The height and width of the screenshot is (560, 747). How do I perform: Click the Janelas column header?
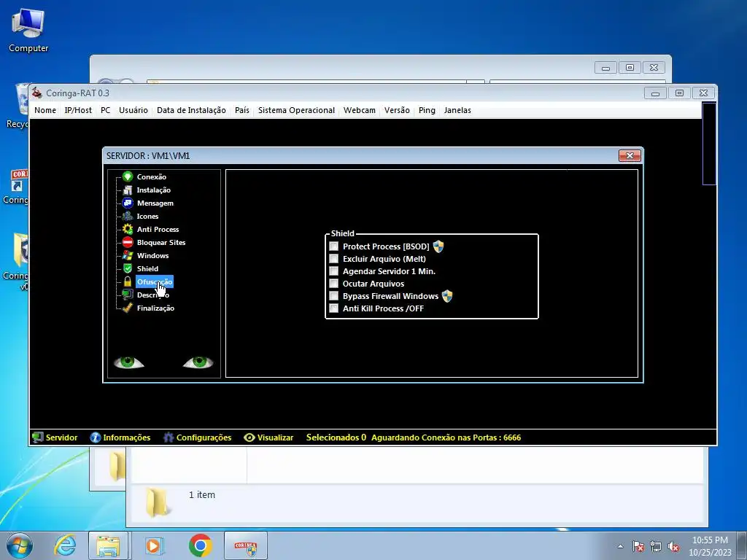[x=457, y=110]
